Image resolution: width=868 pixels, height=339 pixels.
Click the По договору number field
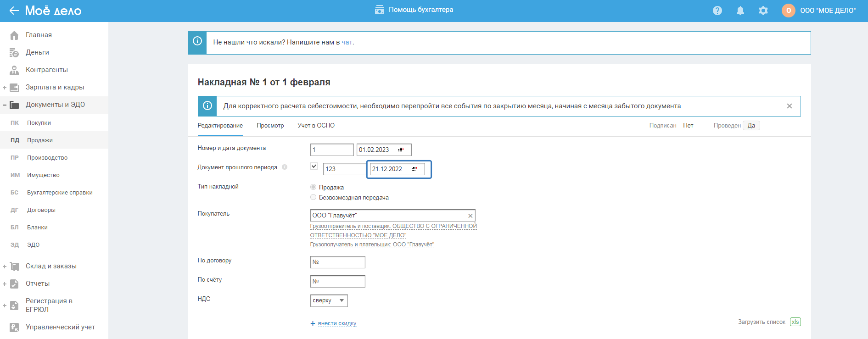click(338, 262)
